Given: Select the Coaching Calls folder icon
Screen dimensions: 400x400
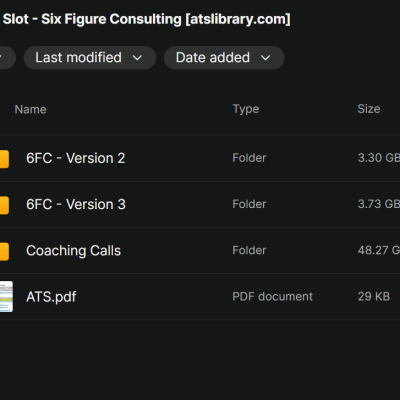Looking at the screenshot, I should pyautogui.click(x=4, y=251).
